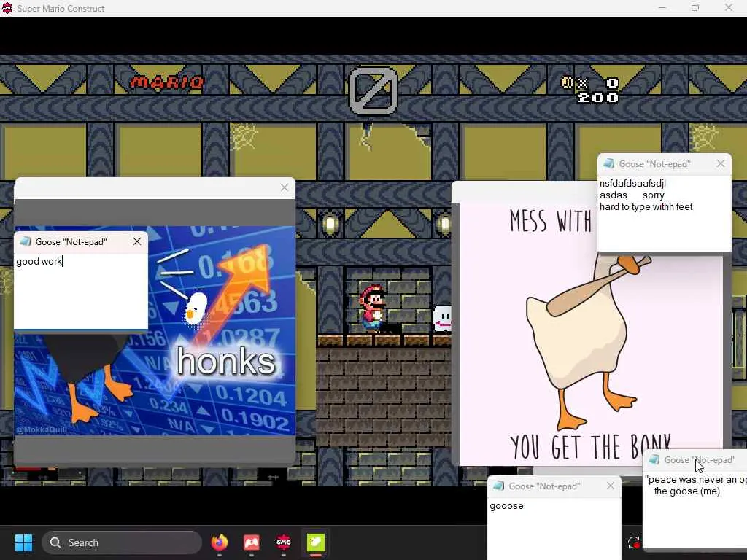
Task: Close the 'good work' Not-epad window
Action: tap(137, 241)
